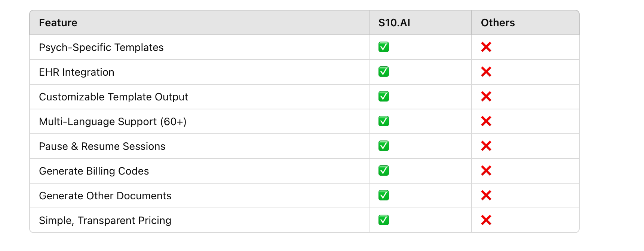Image resolution: width=644 pixels, height=251 pixels.
Task: Click red X for Customizable Template Output
Action: pyautogui.click(x=486, y=97)
